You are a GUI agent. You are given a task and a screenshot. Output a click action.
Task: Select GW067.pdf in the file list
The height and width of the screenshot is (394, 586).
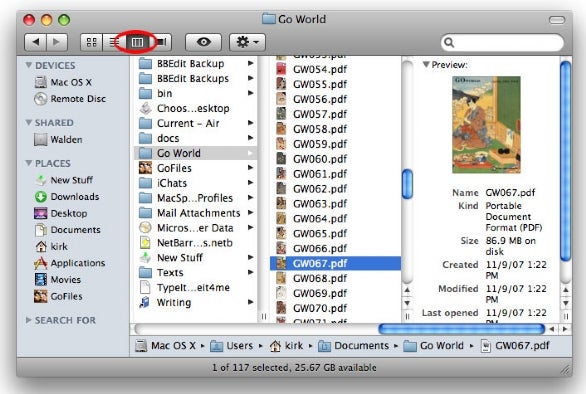pyautogui.click(x=335, y=264)
